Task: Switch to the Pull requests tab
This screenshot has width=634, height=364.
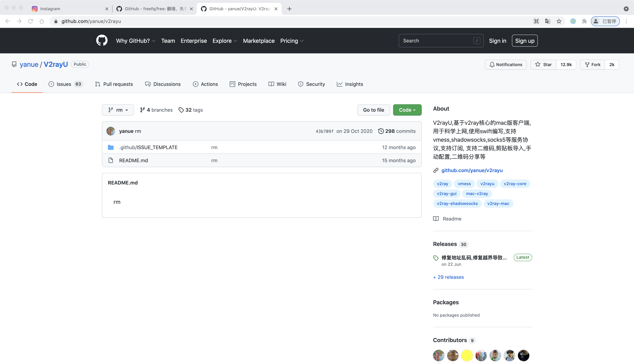Action: 114,84
